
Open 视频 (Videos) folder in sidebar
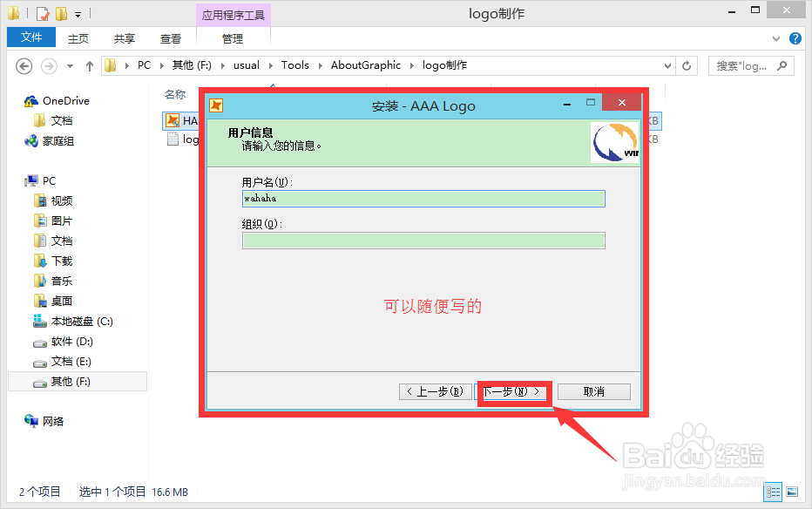pos(54,201)
